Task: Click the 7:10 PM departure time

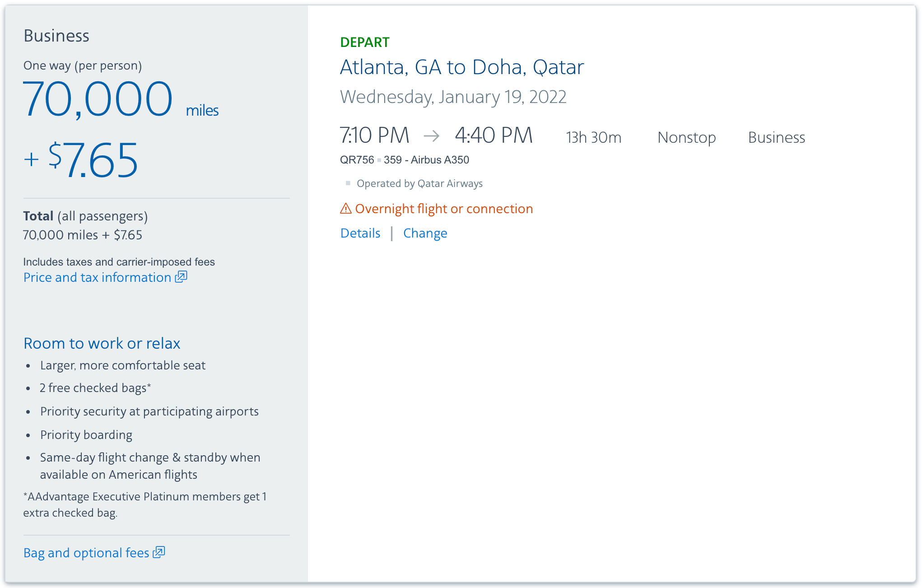Action: (374, 135)
